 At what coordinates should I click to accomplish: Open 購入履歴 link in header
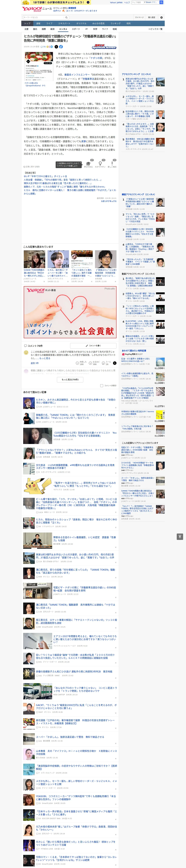click(152, 17)
